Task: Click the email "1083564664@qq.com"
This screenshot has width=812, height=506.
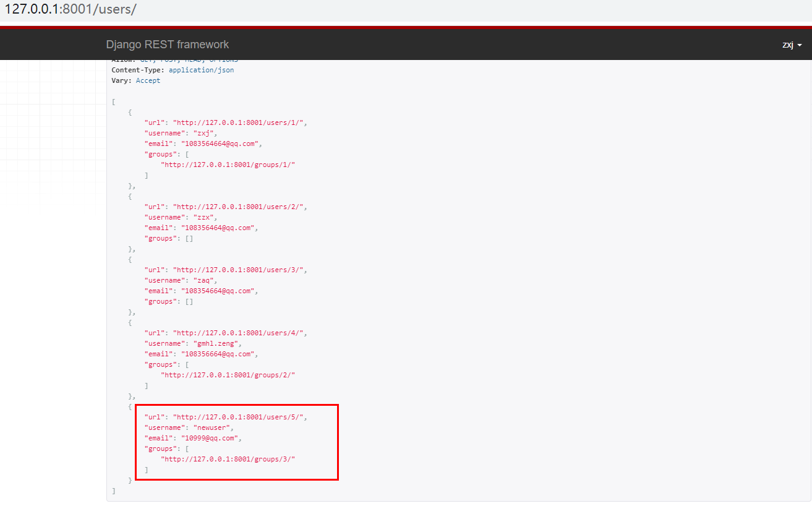Action: tap(220, 144)
